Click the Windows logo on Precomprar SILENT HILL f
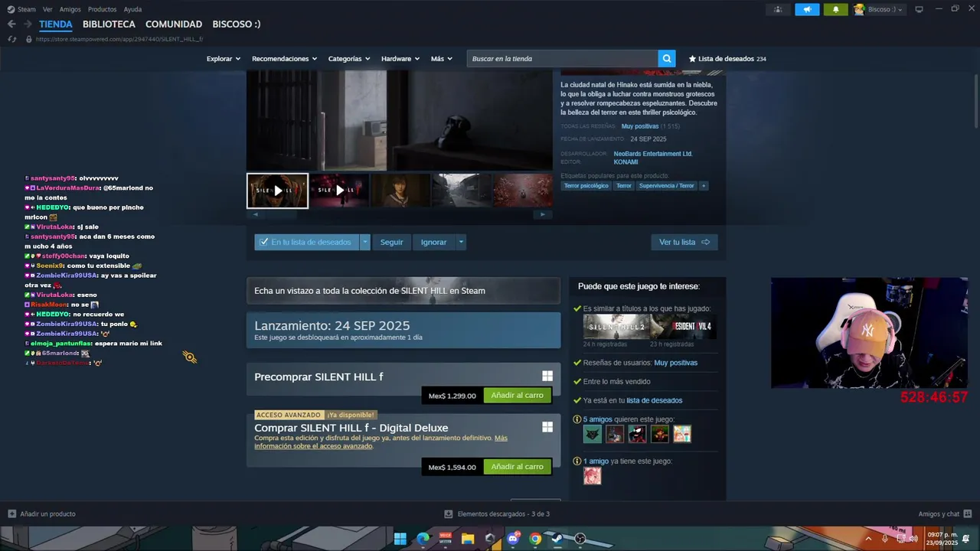 tap(547, 376)
